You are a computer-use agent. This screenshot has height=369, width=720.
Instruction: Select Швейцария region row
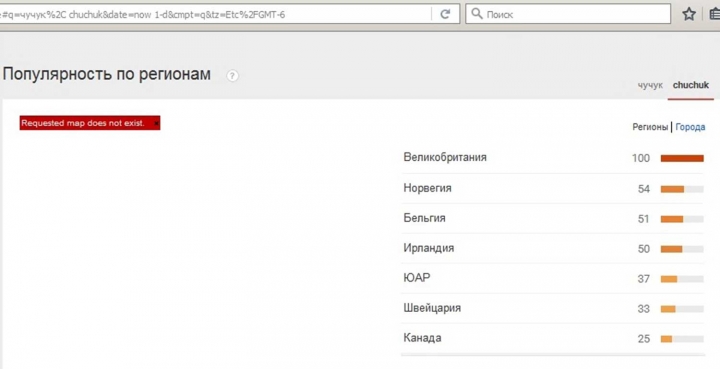click(553, 308)
